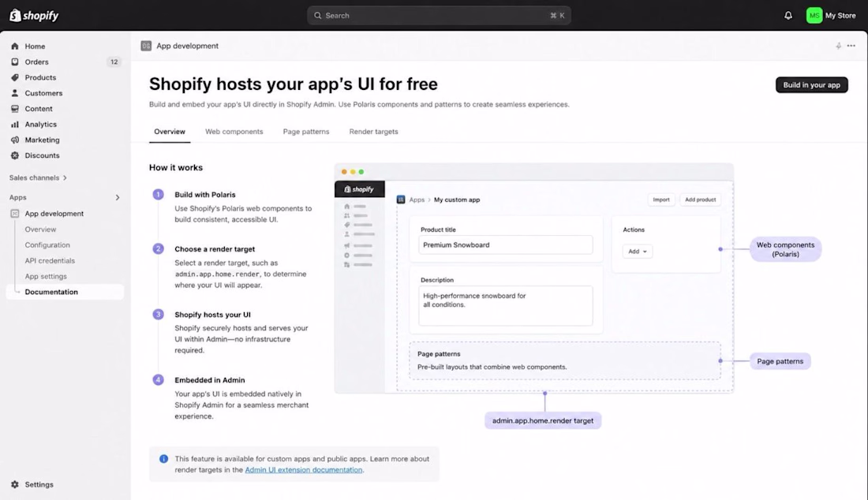Click the Shopify logo in the top bar

34,16
